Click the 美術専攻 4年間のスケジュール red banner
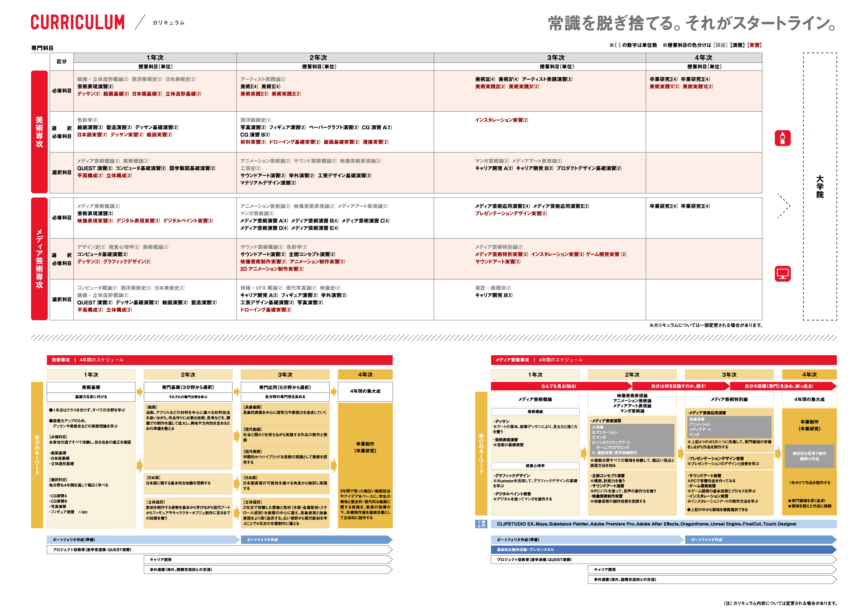The height and width of the screenshot is (614, 868). (x=220, y=360)
